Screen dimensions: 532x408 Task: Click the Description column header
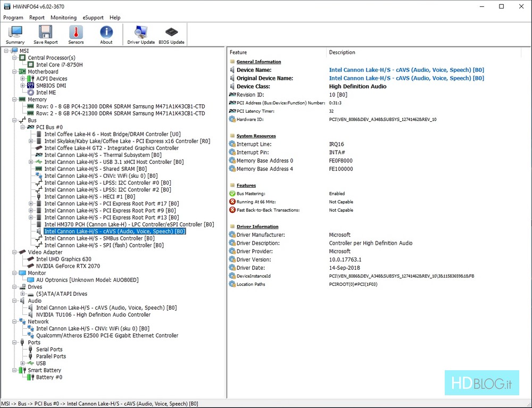click(x=342, y=52)
